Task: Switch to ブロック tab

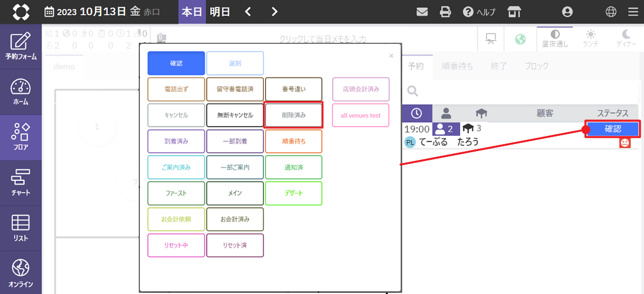Action: (x=536, y=66)
